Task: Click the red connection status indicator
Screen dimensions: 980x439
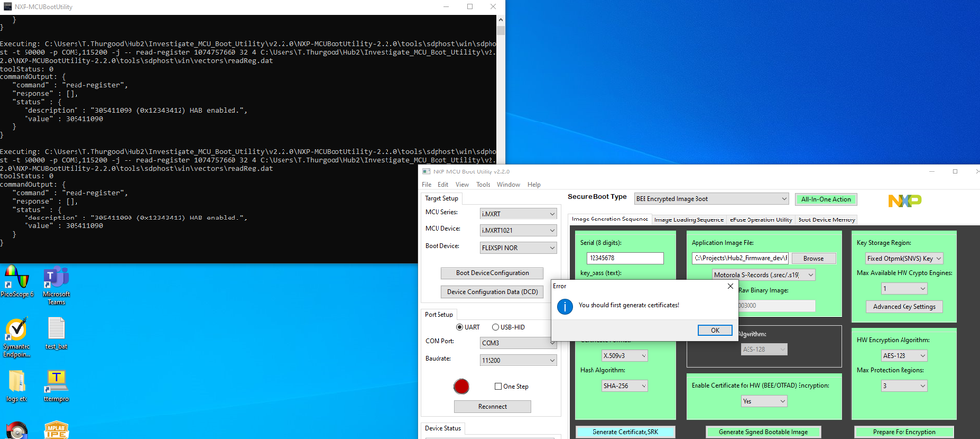Action: pyautogui.click(x=461, y=386)
